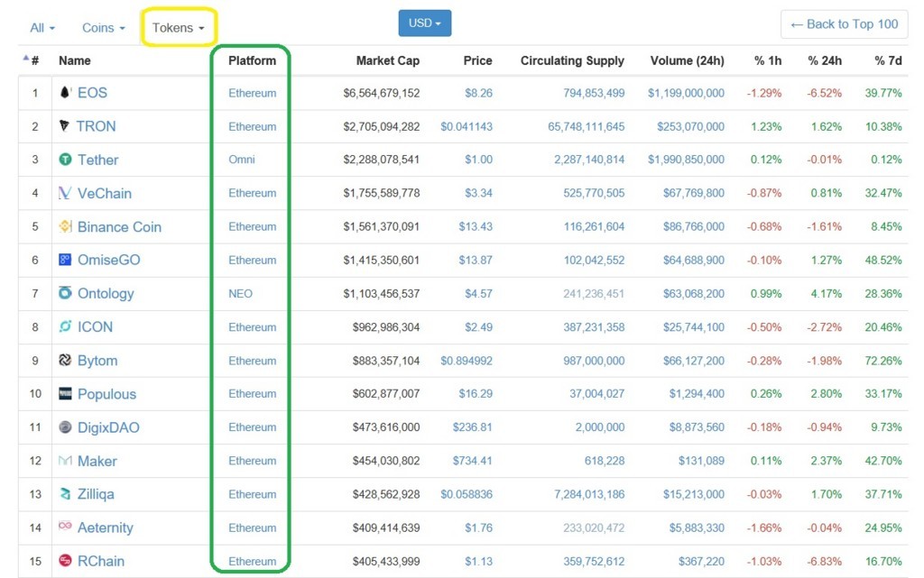The image size is (924, 578).
Task: Click DigixDAO price $236.81
Action: click(473, 427)
